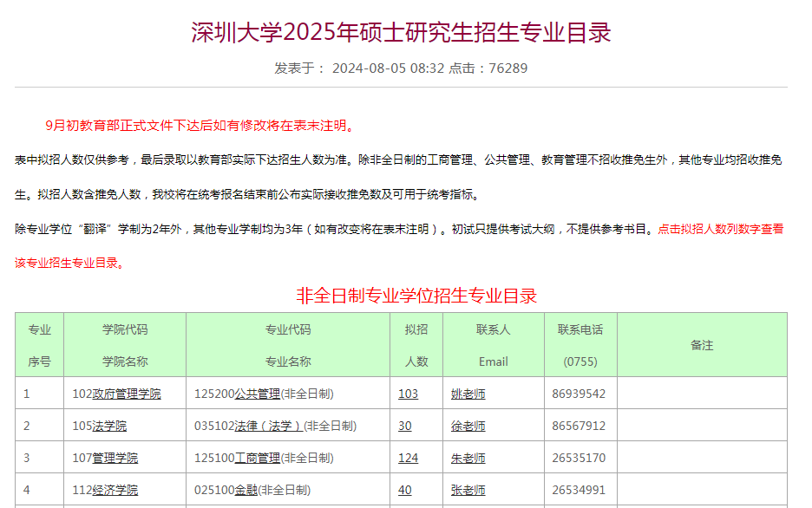The height and width of the screenshot is (508, 812).
Task: Open the 管理学院 link in row 3
Action: click(x=115, y=458)
